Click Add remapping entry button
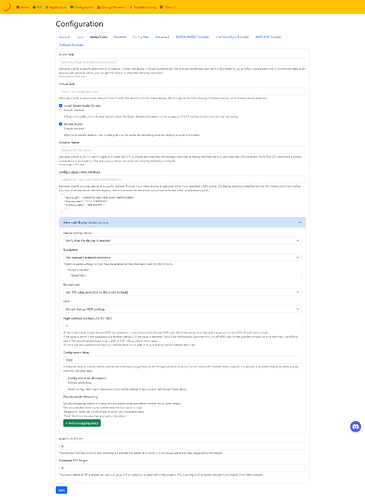The width and height of the screenshot is (365, 500). pos(82,423)
